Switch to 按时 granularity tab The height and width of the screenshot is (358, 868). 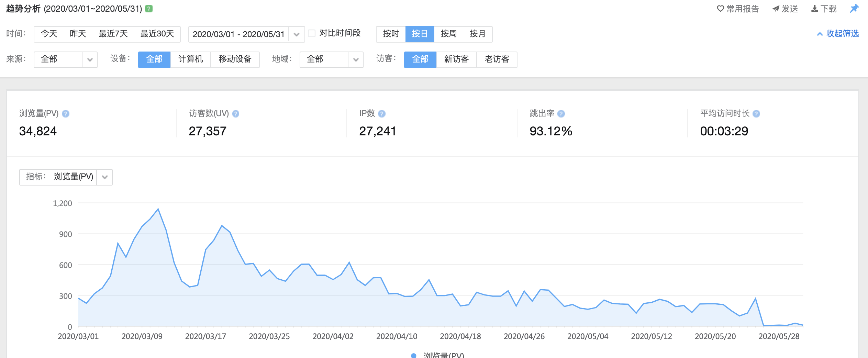click(x=391, y=34)
